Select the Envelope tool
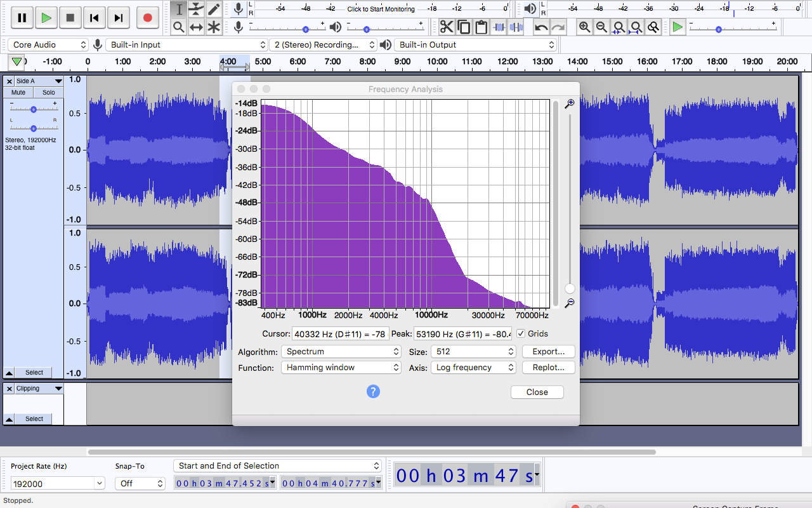This screenshot has width=812, height=508. tap(197, 9)
